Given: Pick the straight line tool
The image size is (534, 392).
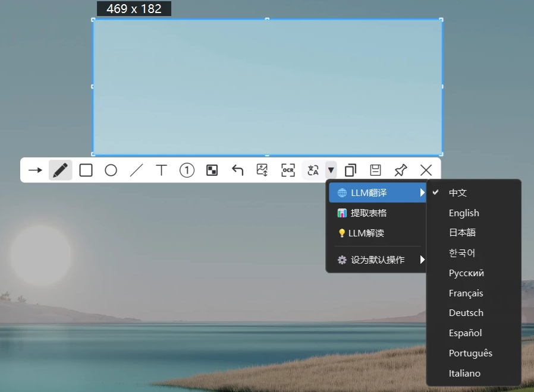Looking at the screenshot, I should [136, 170].
